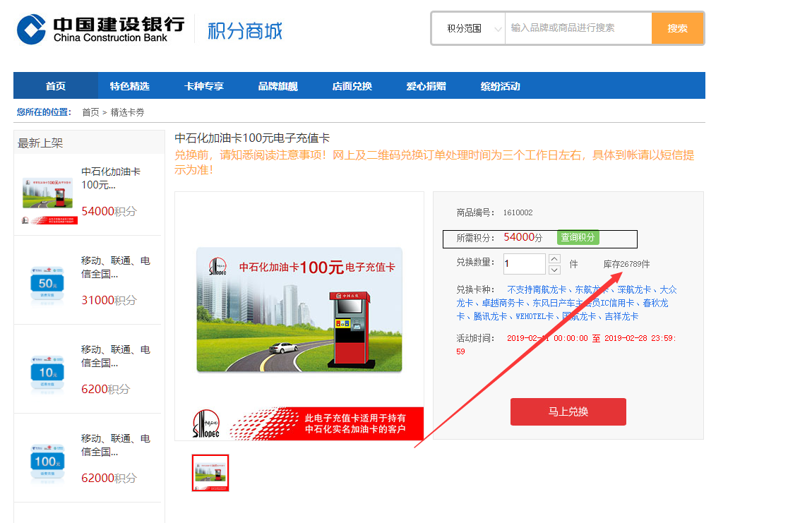The height and width of the screenshot is (523, 812).
Task: Open the 卡种专享 nav tab
Action: (x=204, y=86)
